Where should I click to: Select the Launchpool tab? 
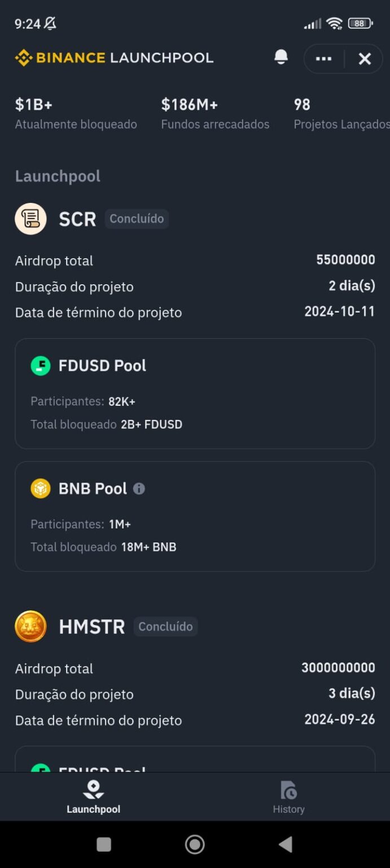pyautogui.click(x=93, y=797)
